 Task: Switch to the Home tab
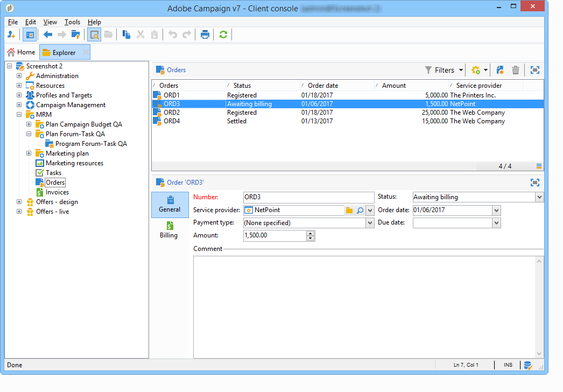point(22,52)
